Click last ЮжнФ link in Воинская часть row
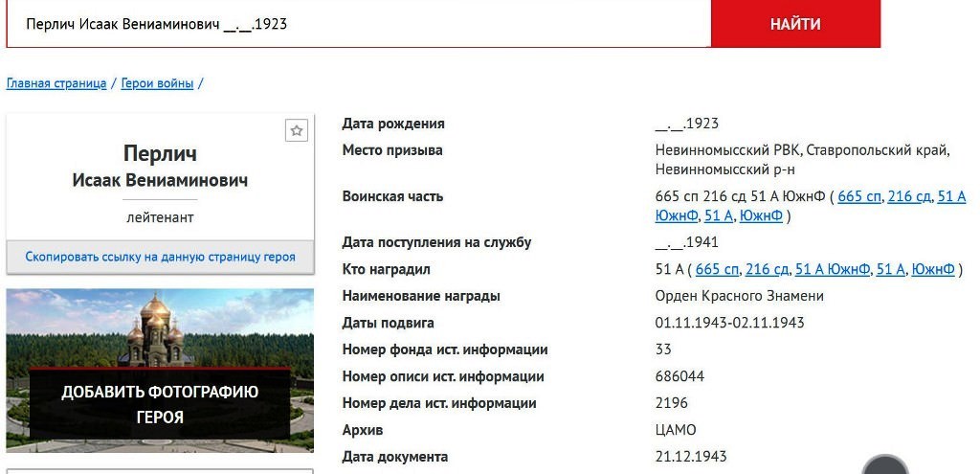This screenshot has height=474, width=980. click(x=761, y=215)
